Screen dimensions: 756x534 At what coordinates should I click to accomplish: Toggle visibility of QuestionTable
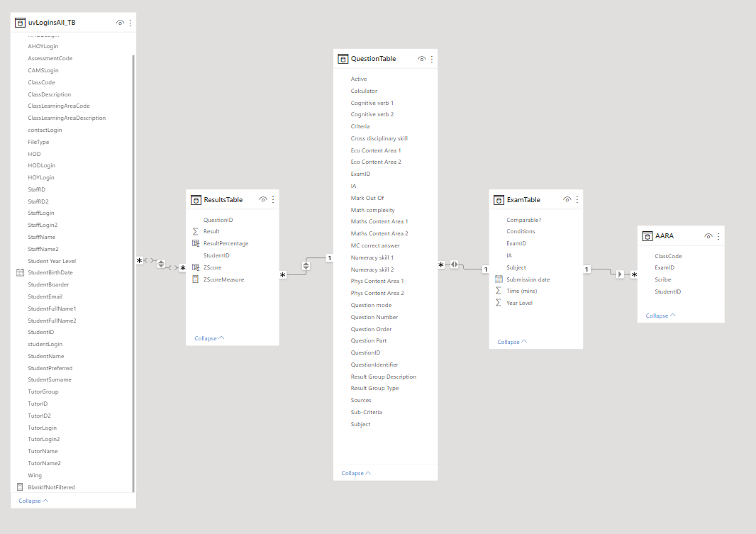pos(421,59)
